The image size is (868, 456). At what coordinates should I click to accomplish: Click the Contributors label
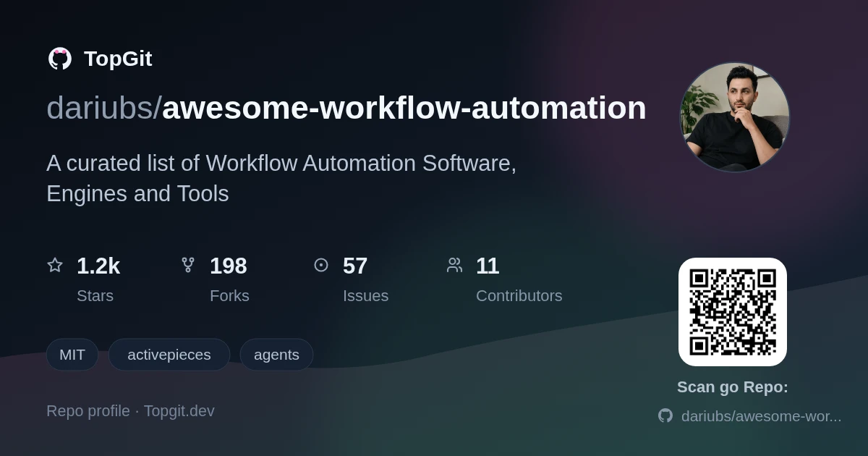[x=519, y=296]
